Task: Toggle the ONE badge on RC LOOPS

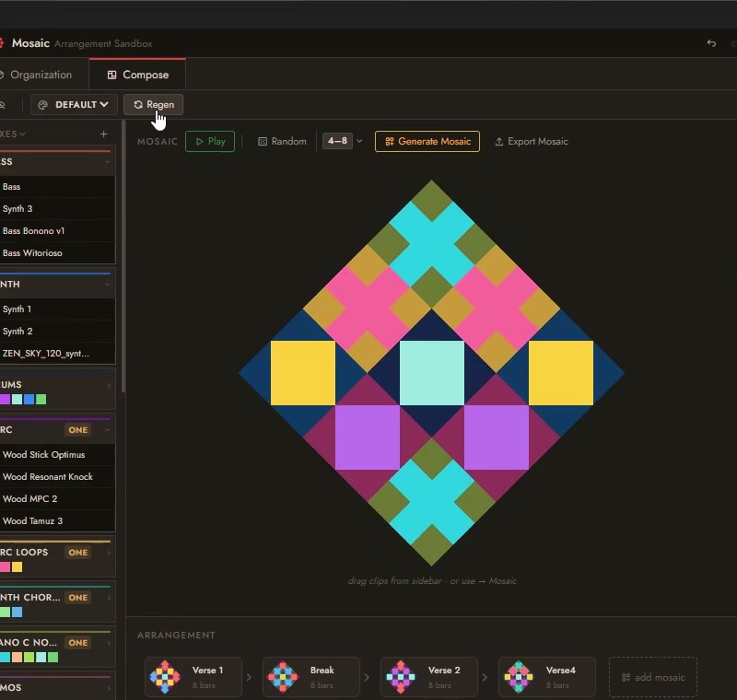Action: [78, 553]
